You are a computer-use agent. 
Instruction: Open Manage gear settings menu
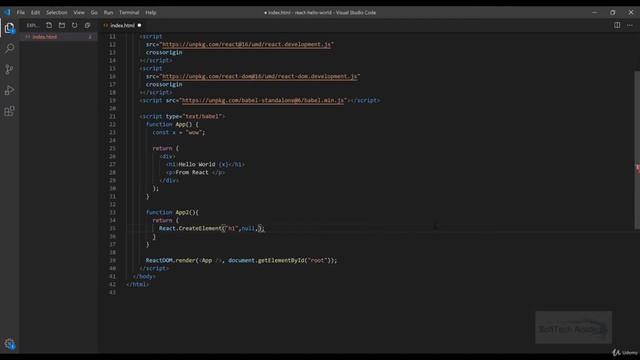[9, 344]
